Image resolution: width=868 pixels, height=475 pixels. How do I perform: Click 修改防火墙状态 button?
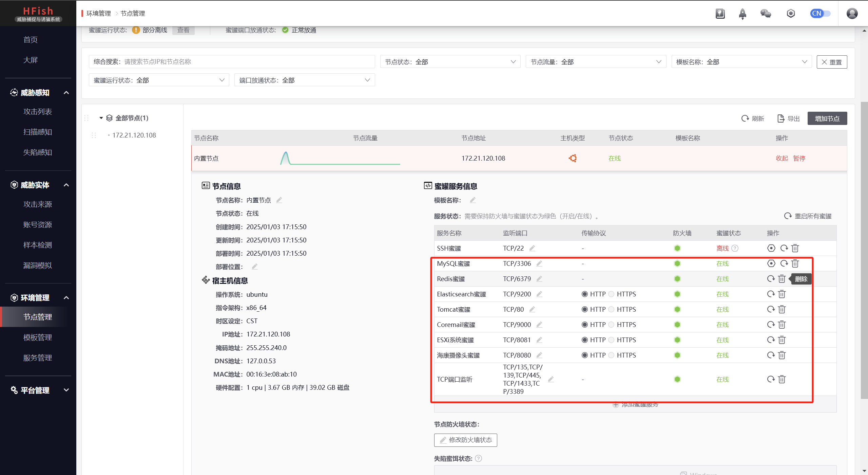(465, 440)
